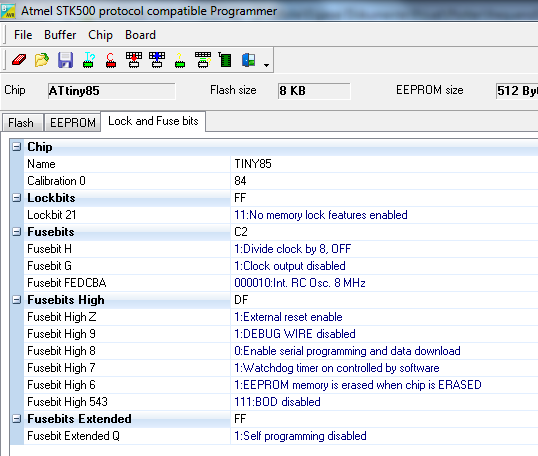Image resolution: width=538 pixels, height=456 pixels.
Task: Select Fusebit G clock output value
Action: point(290,266)
